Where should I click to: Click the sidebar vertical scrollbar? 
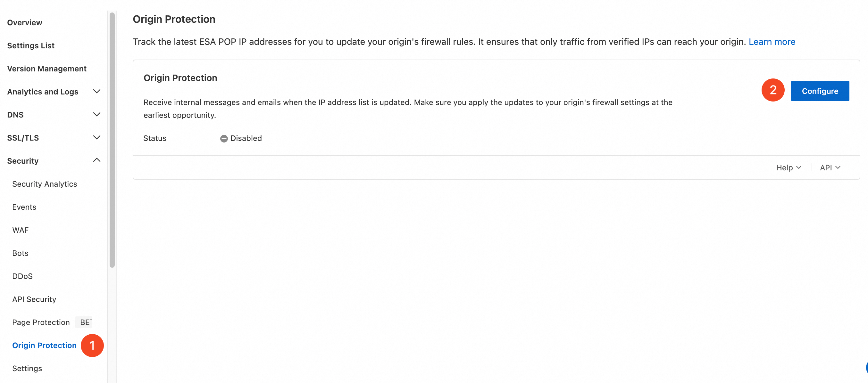pos(112,140)
